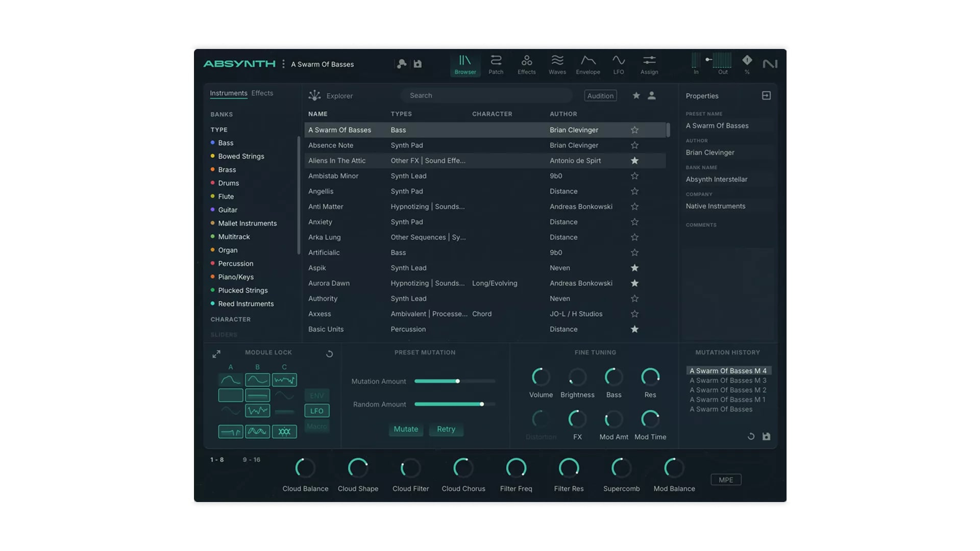Click the save preset floppy icon in header
Screen dimensions: 980x551
418,64
